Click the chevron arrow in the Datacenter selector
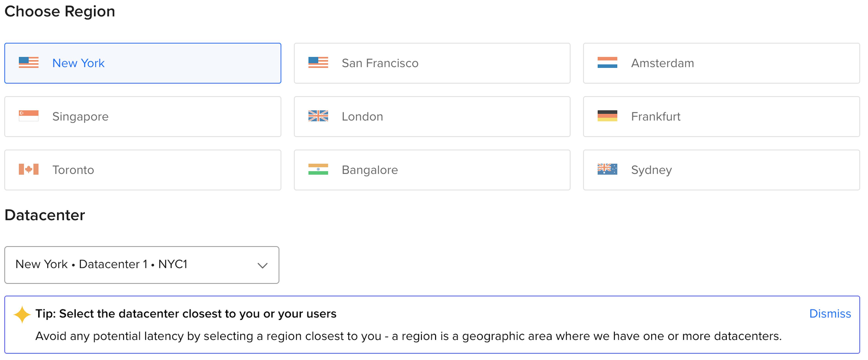The width and height of the screenshot is (868, 360). click(x=262, y=265)
